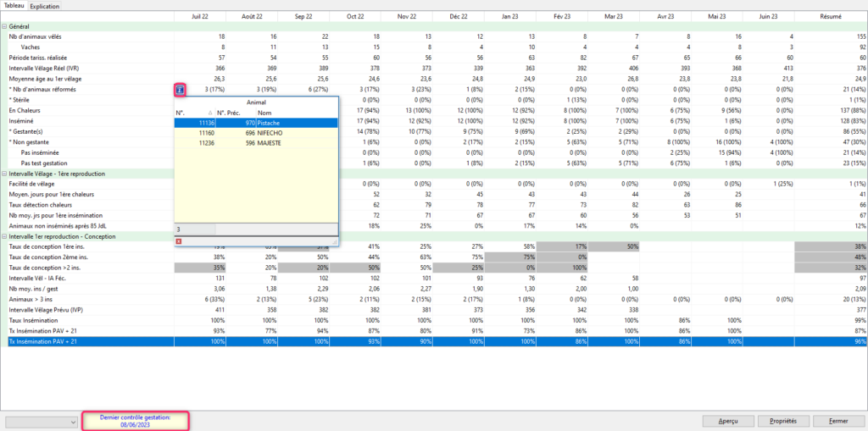Collapse the Général section
Viewport: 868px width, 431px height.
4,26
